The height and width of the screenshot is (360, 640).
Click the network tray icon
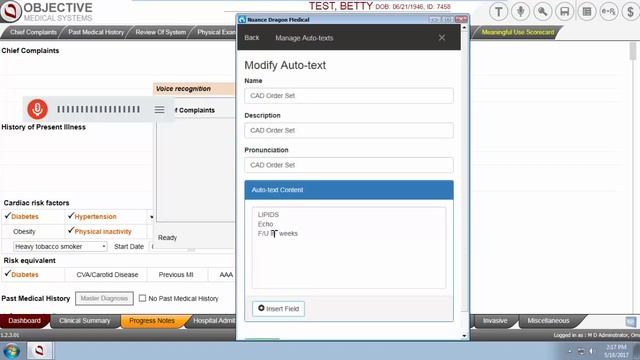point(581,351)
